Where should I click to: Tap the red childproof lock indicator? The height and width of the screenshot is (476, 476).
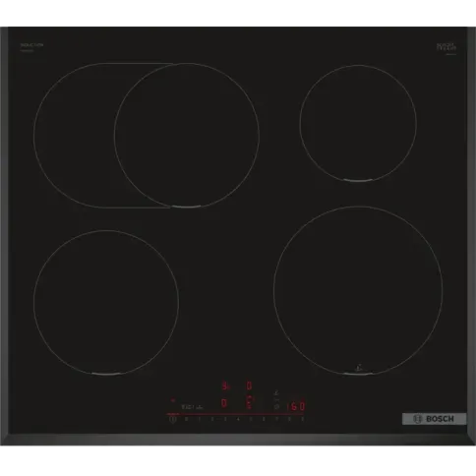coord(173,400)
